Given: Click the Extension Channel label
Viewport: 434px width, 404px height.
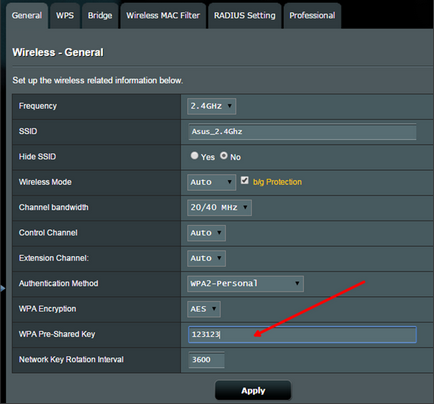Looking at the screenshot, I should pos(54,258).
